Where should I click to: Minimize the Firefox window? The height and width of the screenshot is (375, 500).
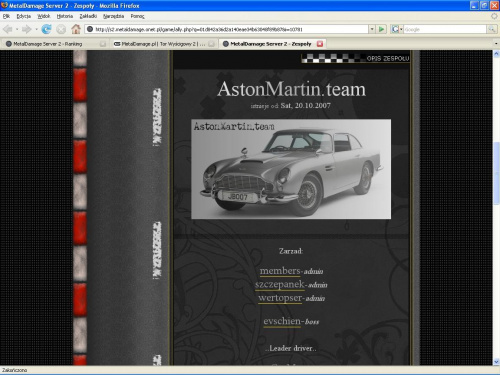[x=474, y=5]
